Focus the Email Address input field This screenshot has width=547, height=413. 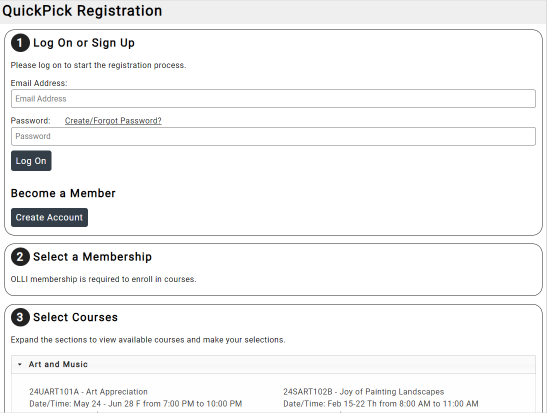pos(273,99)
